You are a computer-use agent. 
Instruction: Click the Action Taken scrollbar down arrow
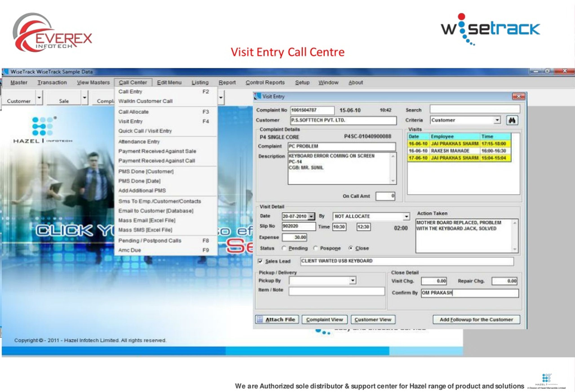tap(515, 249)
